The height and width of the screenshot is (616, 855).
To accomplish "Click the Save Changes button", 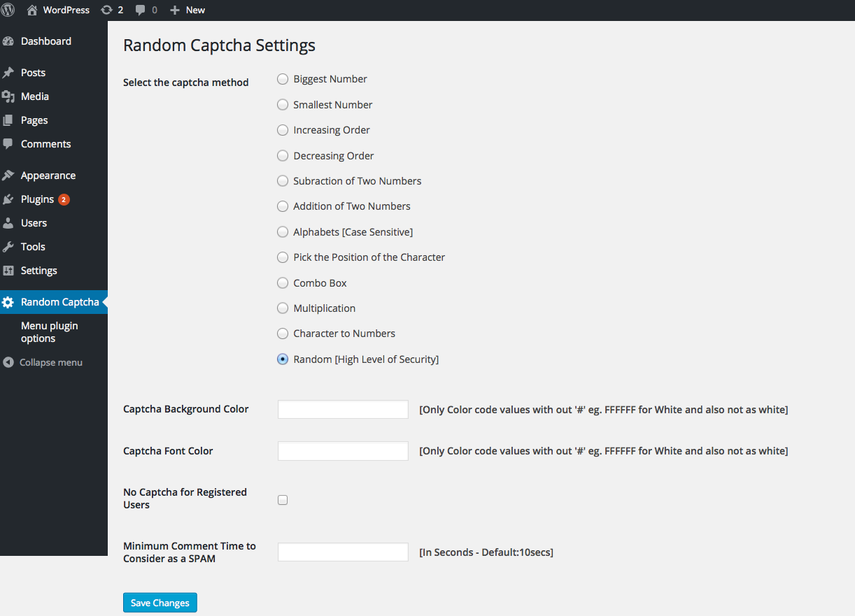I will pos(160,603).
